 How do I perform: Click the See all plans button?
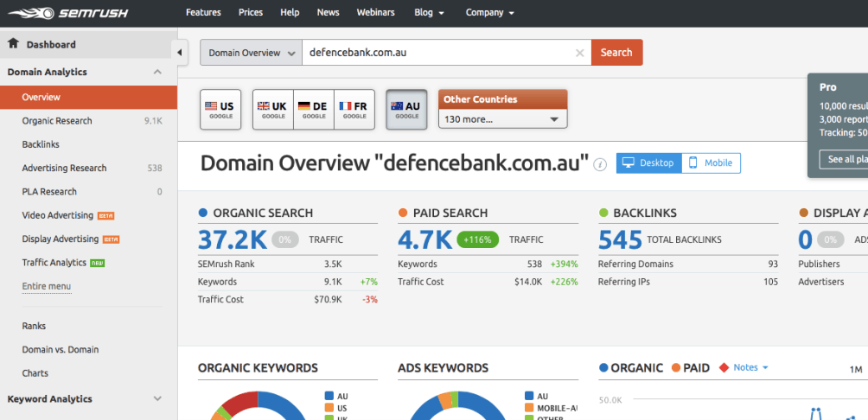844,159
